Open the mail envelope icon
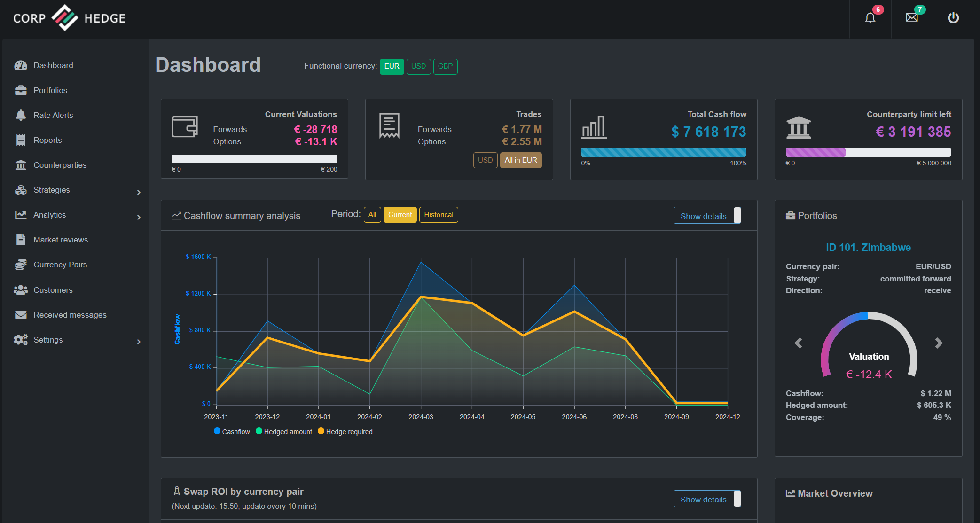980x523 pixels. (912, 17)
